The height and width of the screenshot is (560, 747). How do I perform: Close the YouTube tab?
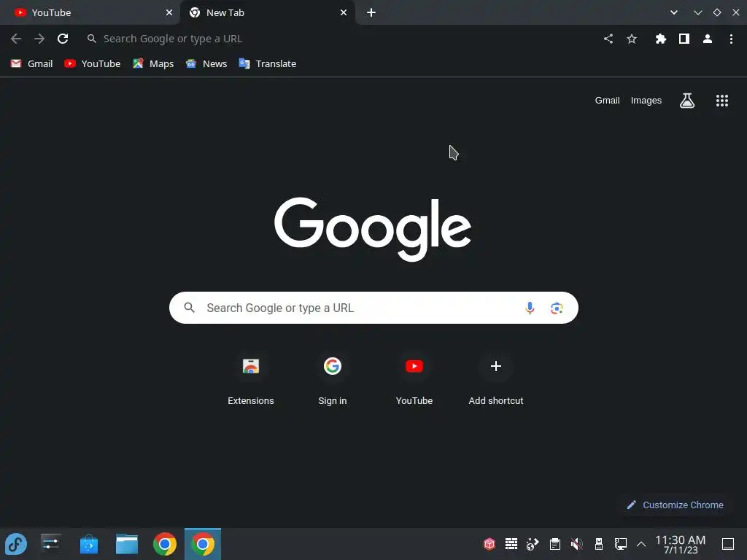pyautogui.click(x=169, y=13)
